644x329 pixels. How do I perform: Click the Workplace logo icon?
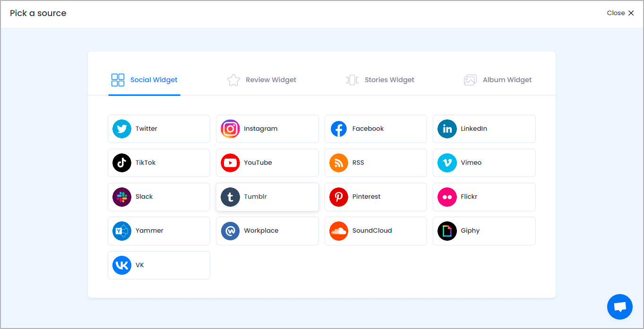tap(230, 231)
